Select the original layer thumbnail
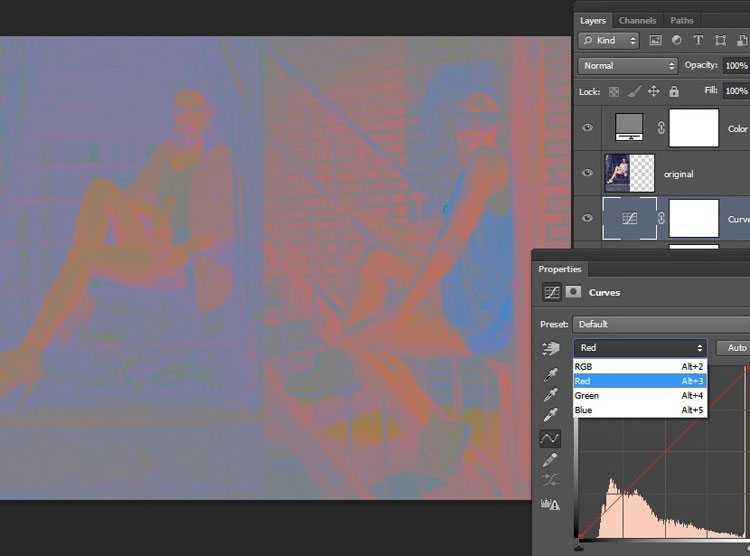 (x=623, y=173)
